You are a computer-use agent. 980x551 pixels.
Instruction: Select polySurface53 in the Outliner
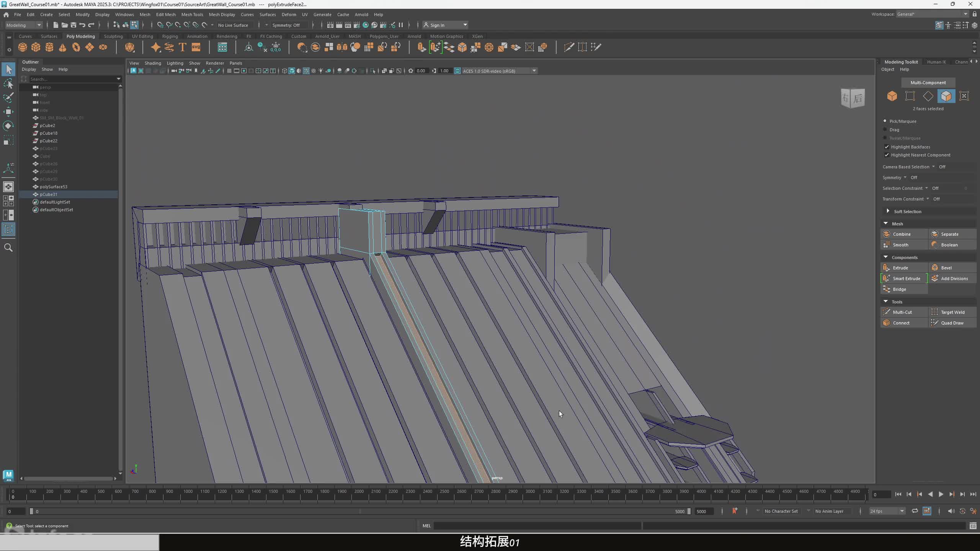[54, 187]
